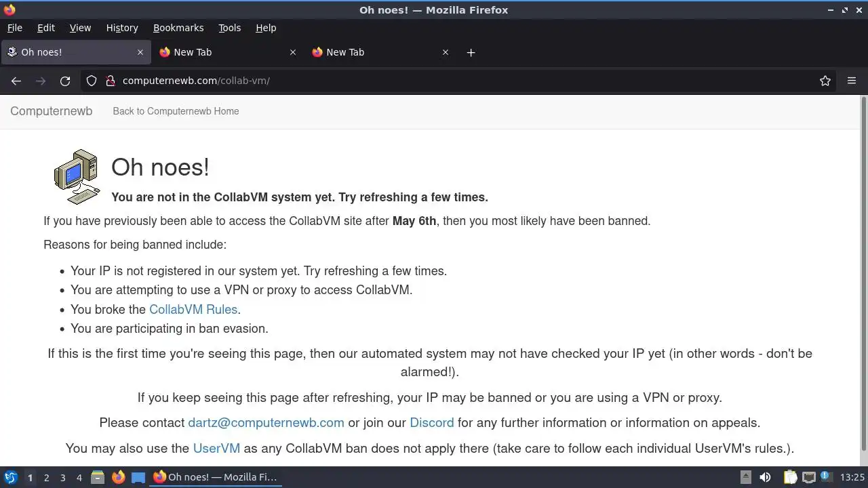Minimize the Firefox window
The image size is (868, 488).
(831, 10)
